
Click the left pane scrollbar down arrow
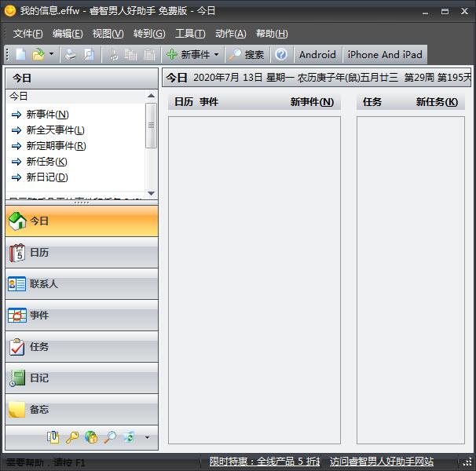point(151,193)
